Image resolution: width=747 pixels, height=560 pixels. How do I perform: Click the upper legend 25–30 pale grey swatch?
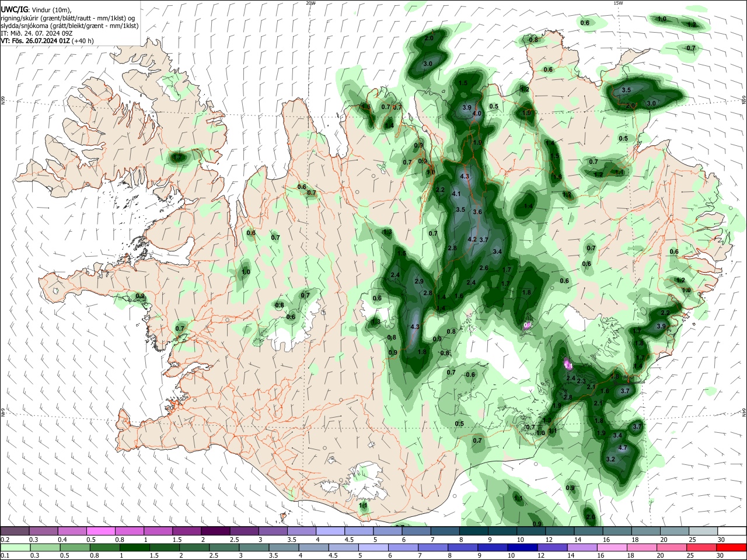point(702,531)
